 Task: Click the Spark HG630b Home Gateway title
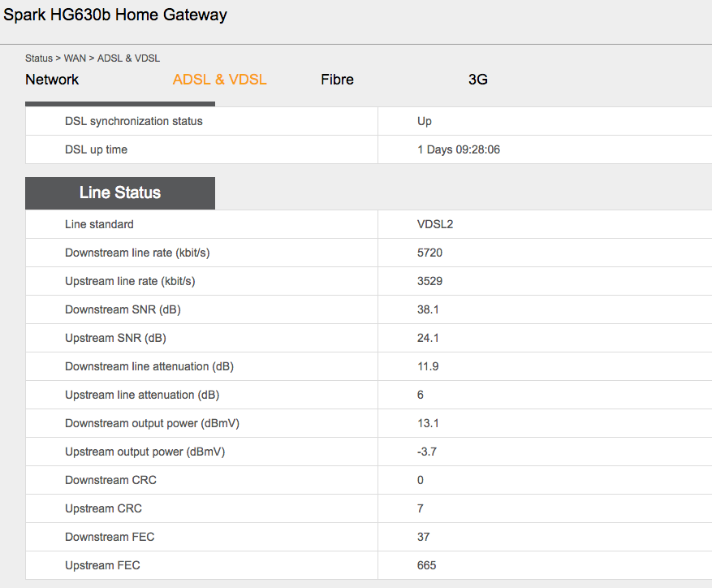[115, 15]
